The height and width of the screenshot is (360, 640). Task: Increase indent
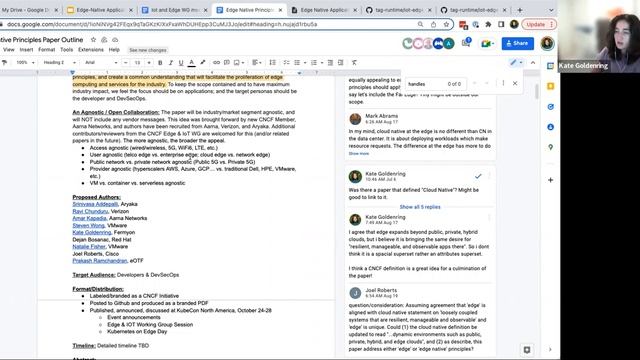[340, 62]
